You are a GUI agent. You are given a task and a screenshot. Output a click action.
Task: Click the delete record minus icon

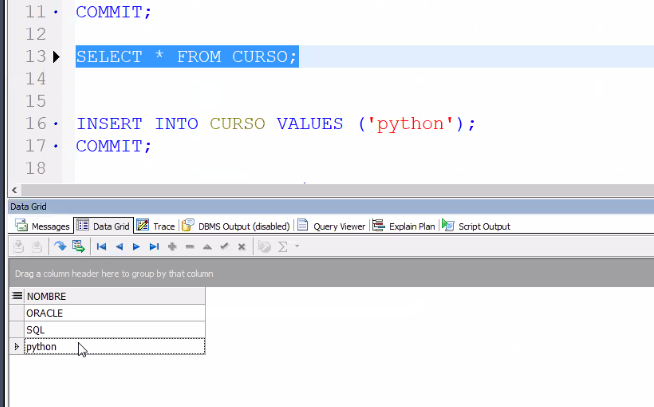(x=190, y=246)
